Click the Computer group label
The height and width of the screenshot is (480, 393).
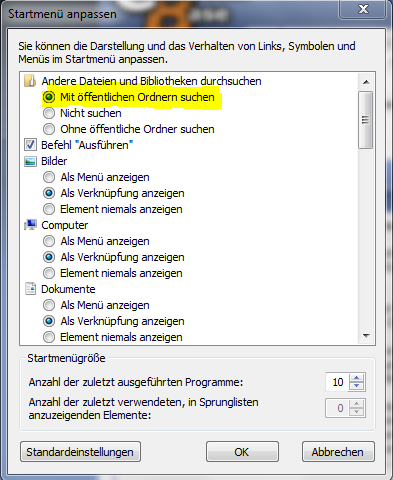pos(65,225)
